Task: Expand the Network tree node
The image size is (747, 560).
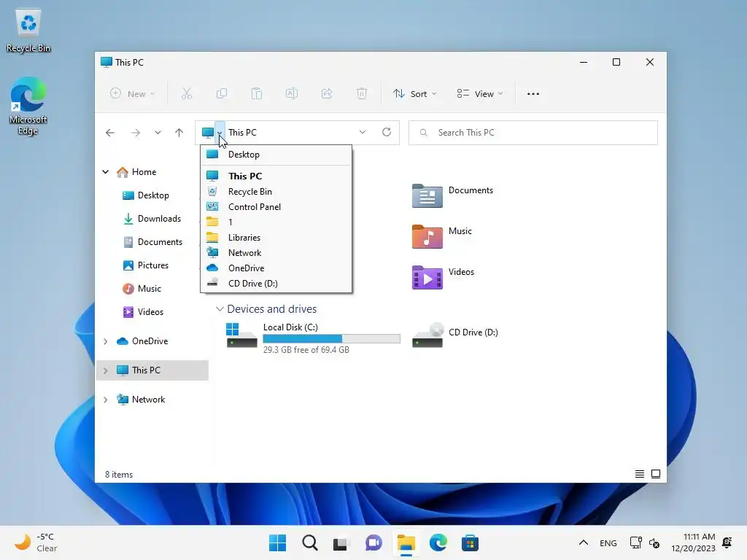Action: (105, 399)
